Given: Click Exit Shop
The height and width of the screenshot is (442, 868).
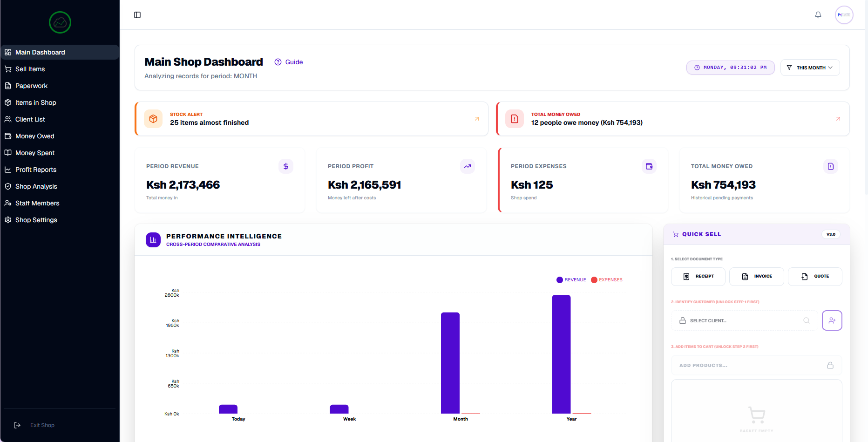Looking at the screenshot, I should tap(42, 425).
